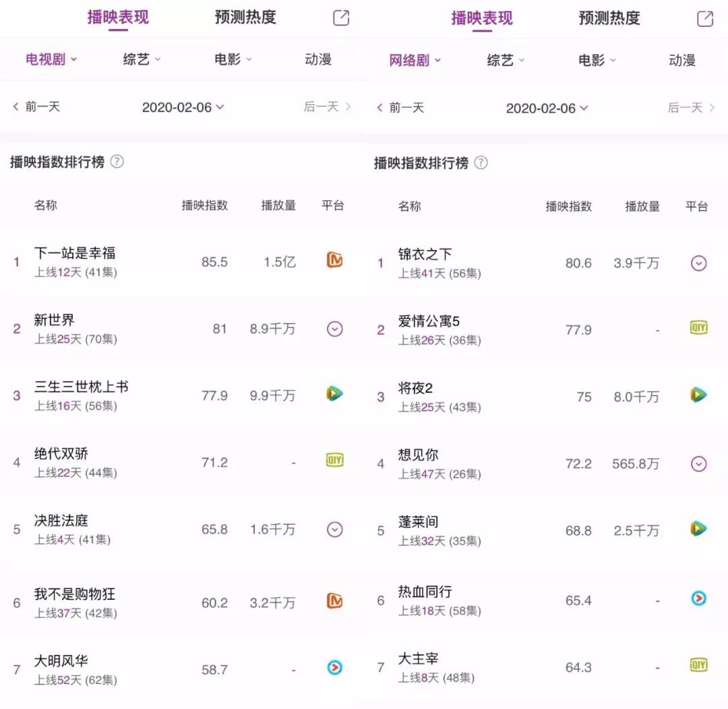Open the 综艺 dropdown in the left panel
The image size is (728, 709).
coord(142,59)
